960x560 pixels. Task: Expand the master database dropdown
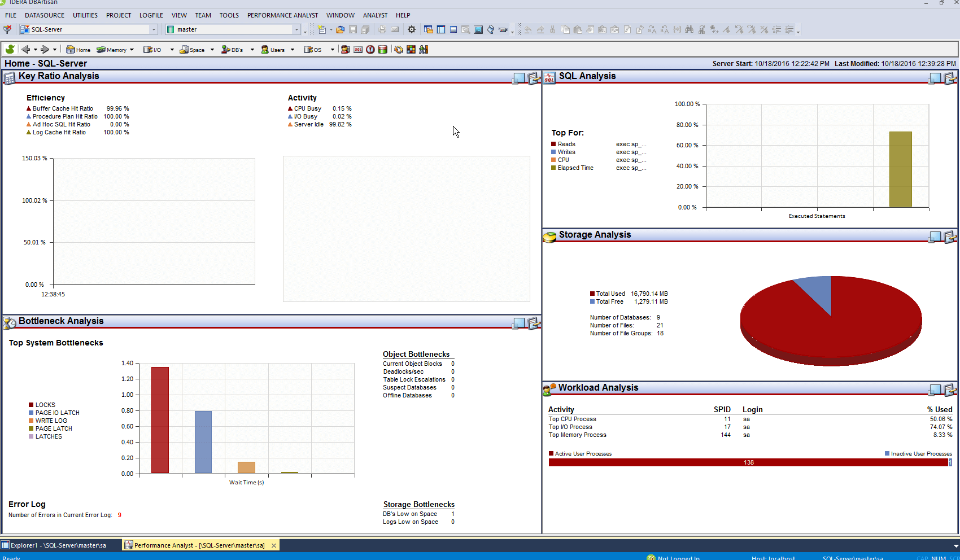coord(296,29)
